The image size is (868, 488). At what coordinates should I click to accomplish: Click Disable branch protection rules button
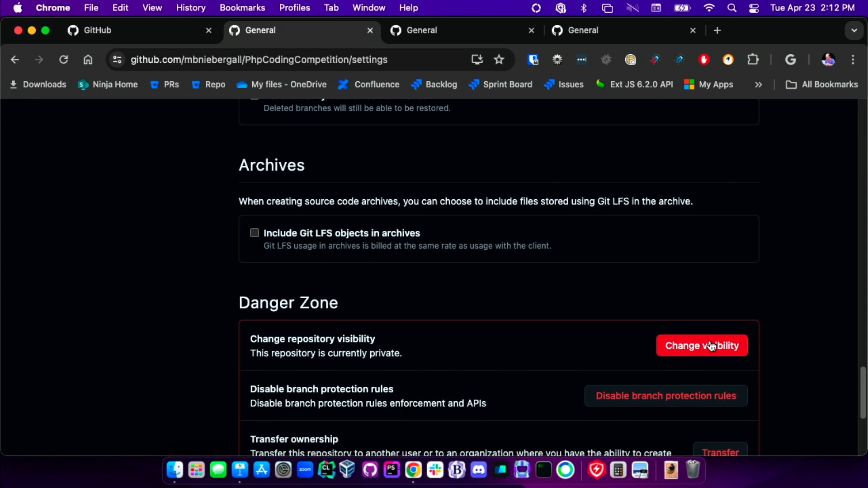point(665,396)
